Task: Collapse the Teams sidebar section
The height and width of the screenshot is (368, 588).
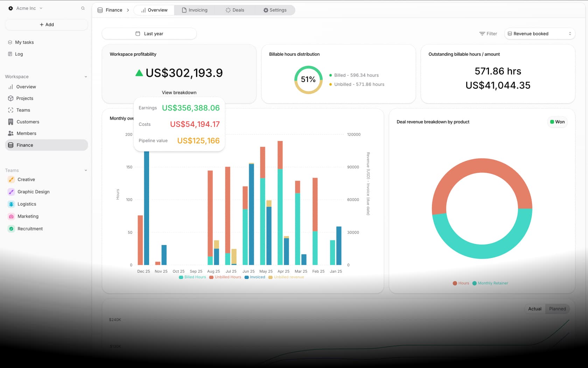Action: 85,170
